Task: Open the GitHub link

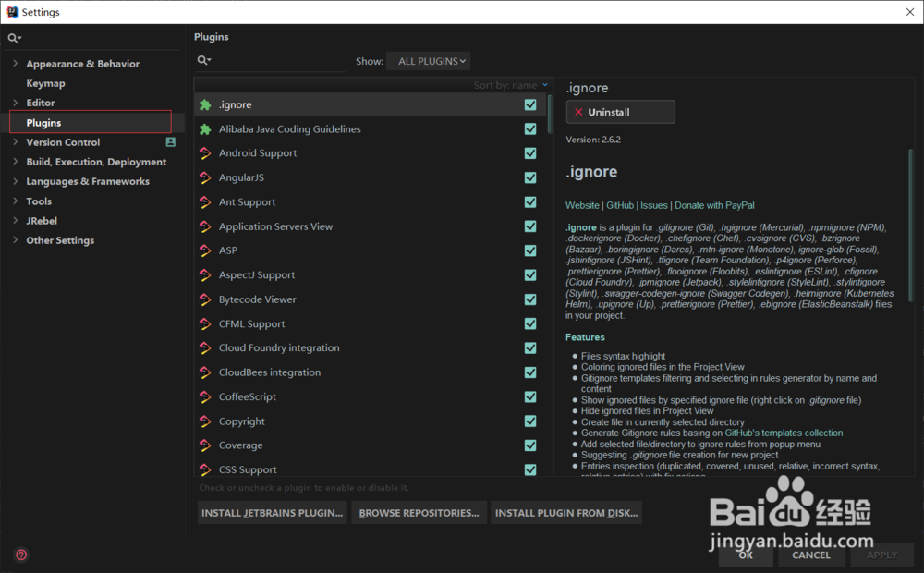Action: click(620, 205)
